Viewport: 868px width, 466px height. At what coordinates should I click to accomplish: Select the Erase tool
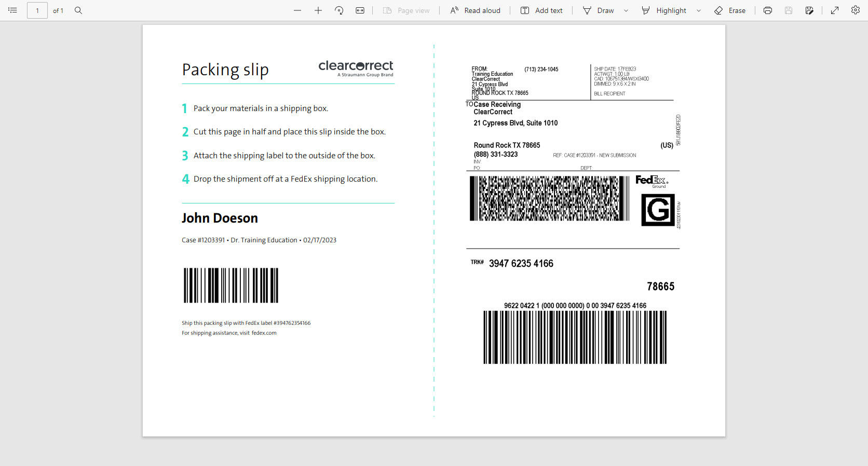pyautogui.click(x=730, y=10)
